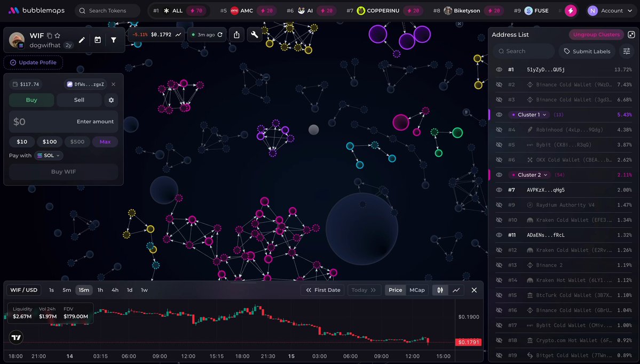Select the large purple bubble at top
640x364 pixels.
[378, 34]
